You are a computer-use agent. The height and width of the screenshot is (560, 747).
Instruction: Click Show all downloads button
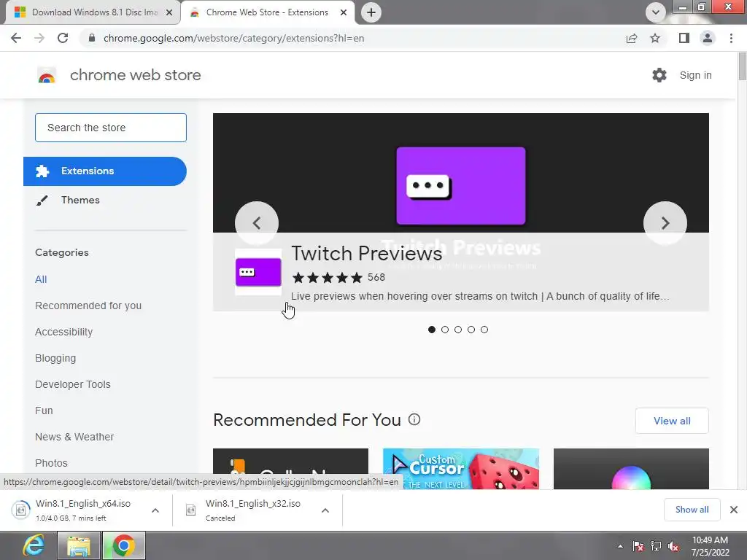coord(692,510)
